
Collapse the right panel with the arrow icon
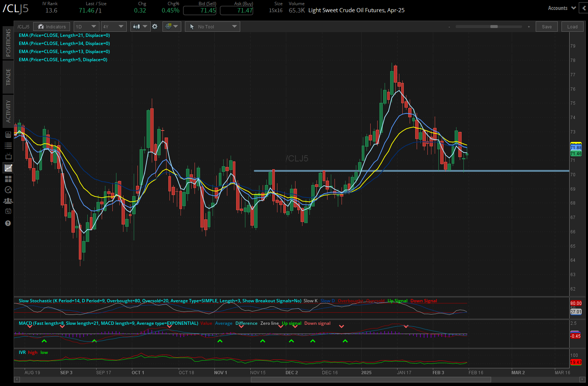click(584, 8)
